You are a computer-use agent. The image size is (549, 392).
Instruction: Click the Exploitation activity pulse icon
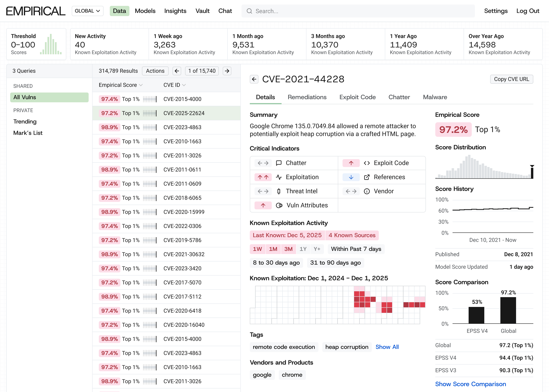tap(279, 177)
